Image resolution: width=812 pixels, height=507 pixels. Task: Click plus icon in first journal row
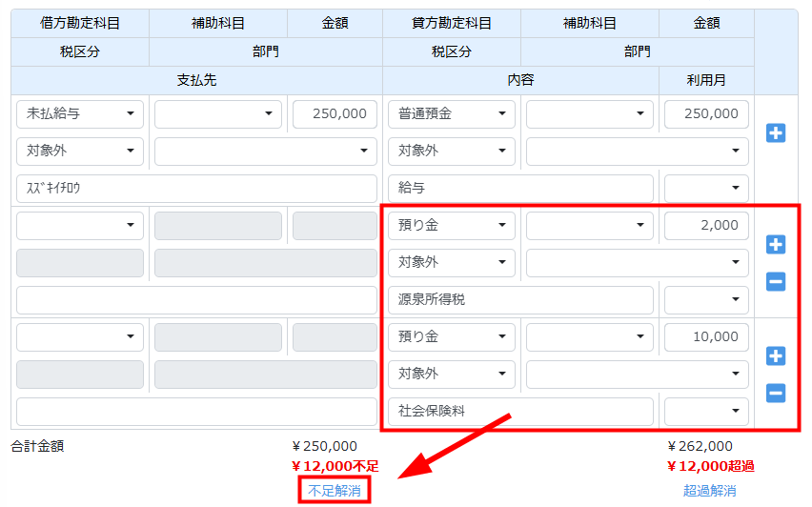(x=776, y=133)
